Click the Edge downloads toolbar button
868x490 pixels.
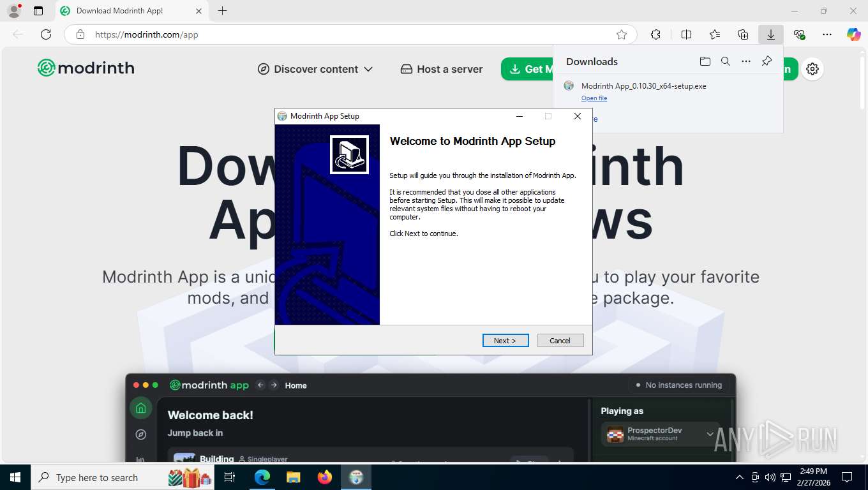771,34
